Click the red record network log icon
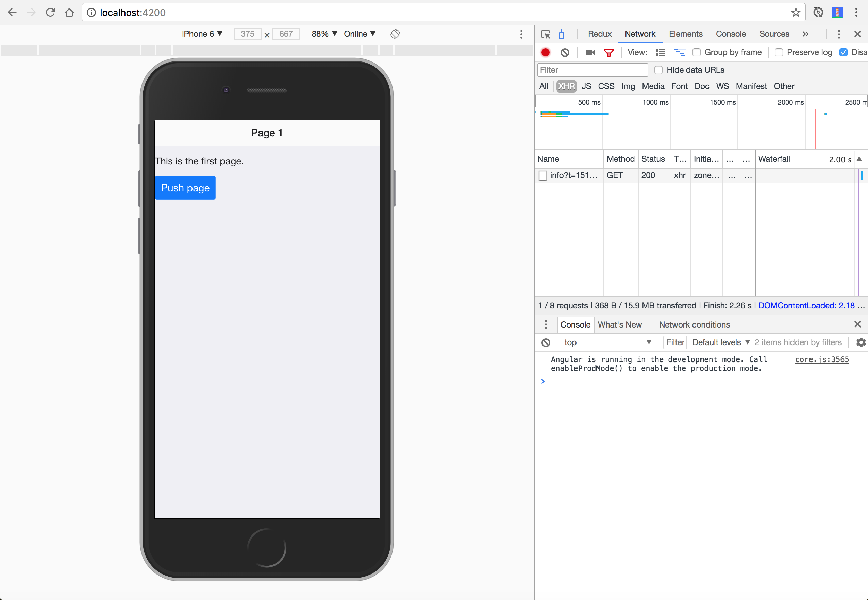Viewport: 868px width, 600px height. (x=545, y=52)
